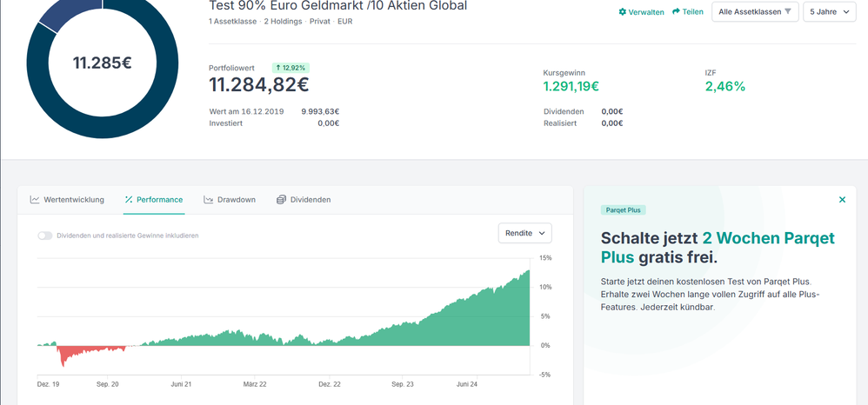Click the percent icon on Performance tab
Screen dimensions: 868x405
(x=129, y=200)
